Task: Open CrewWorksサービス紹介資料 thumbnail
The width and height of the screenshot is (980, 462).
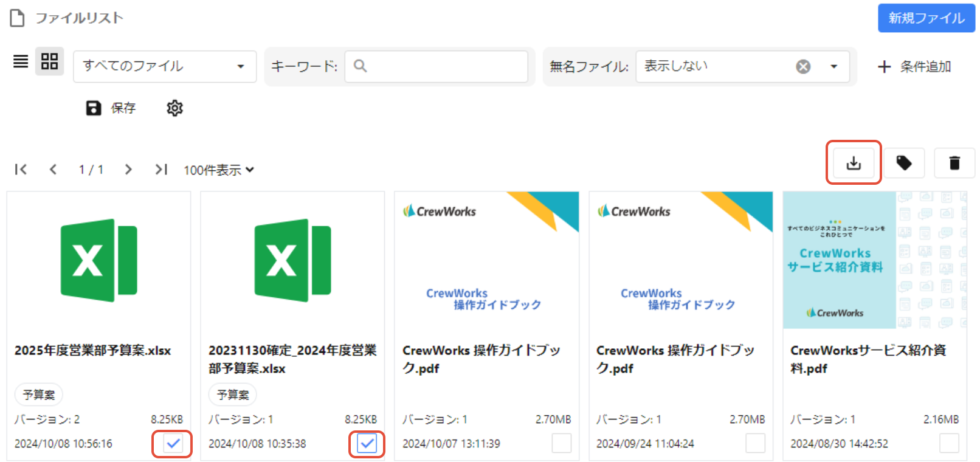Action: click(x=875, y=260)
